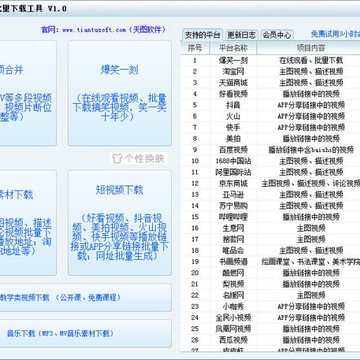This screenshot has height=360, width=360.
Task: Click the shirt icon beside 个性换肤
Action: (117, 159)
